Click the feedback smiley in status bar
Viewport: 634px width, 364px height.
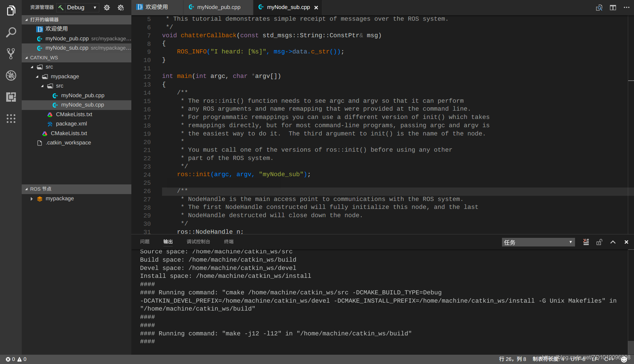[x=624, y=359]
